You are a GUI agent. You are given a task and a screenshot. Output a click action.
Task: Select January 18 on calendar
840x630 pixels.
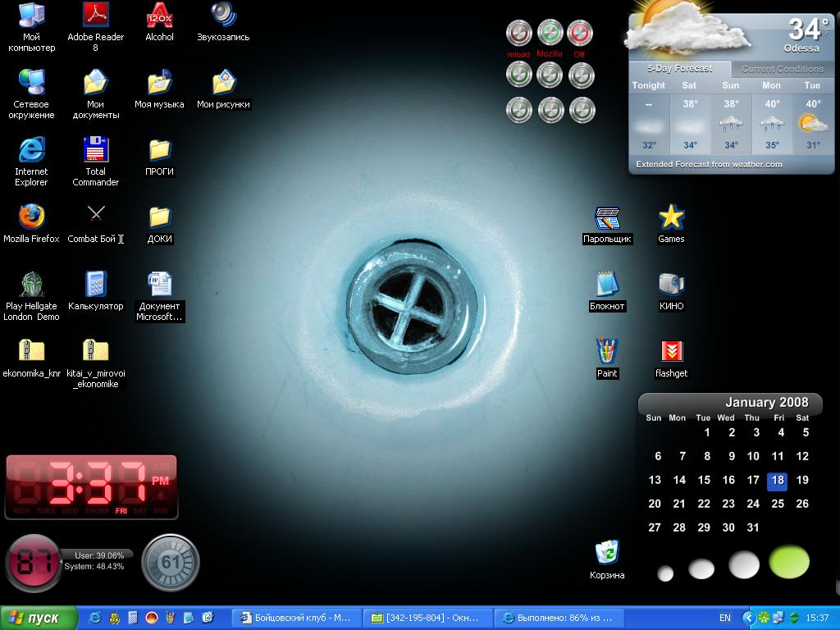point(778,480)
